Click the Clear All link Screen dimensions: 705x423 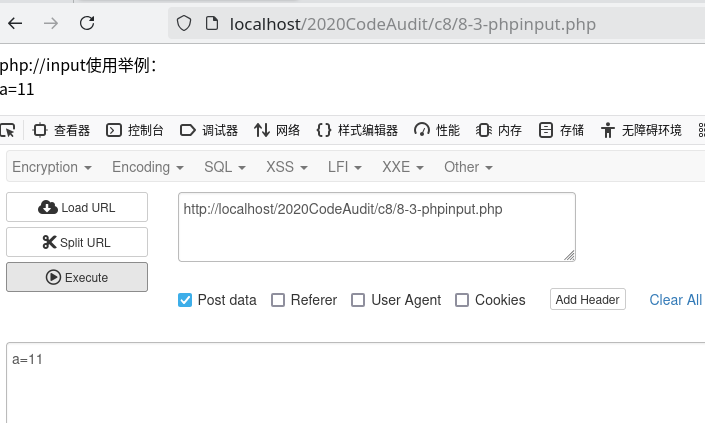675,300
